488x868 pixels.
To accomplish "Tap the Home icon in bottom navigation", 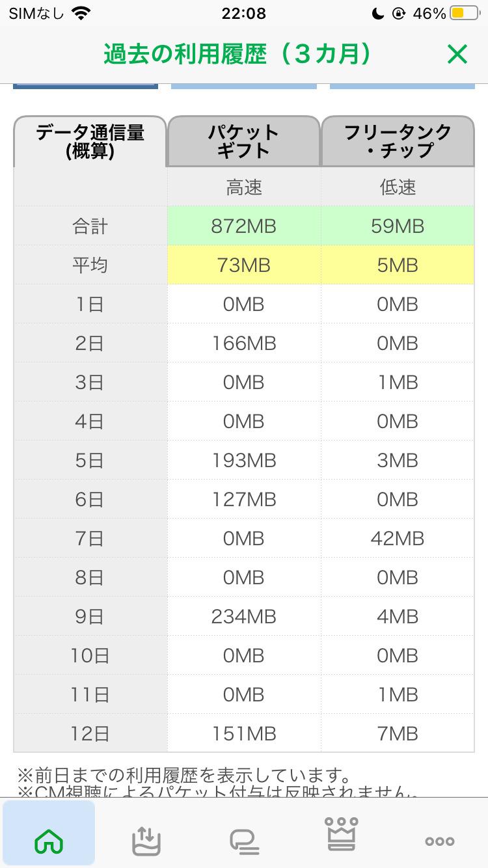I will pos(49,841).
